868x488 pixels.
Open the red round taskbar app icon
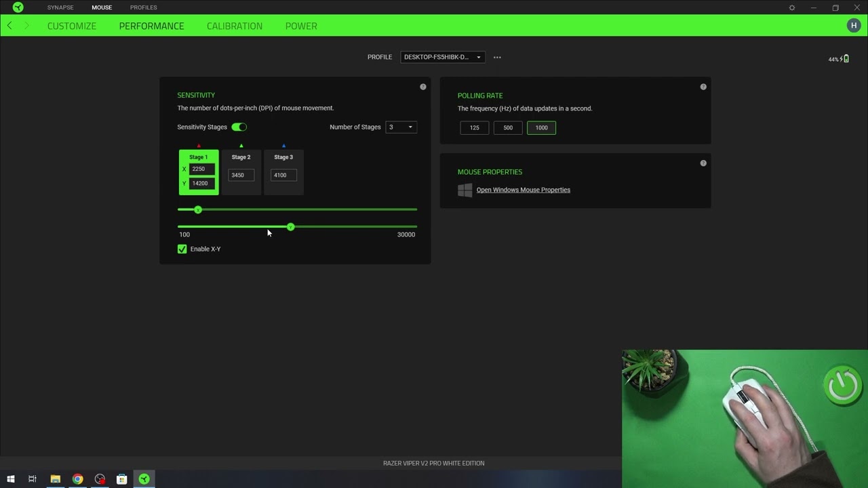[x=100, y=479]
